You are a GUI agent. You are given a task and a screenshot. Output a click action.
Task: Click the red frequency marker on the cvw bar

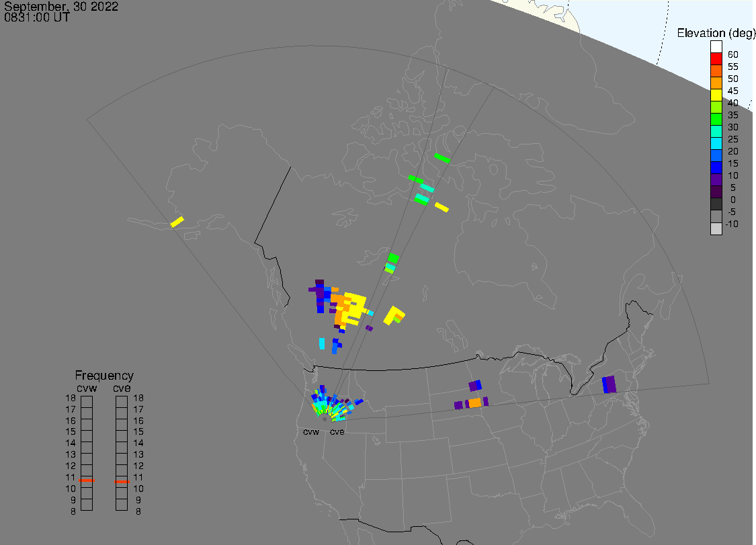pos(87,480)
